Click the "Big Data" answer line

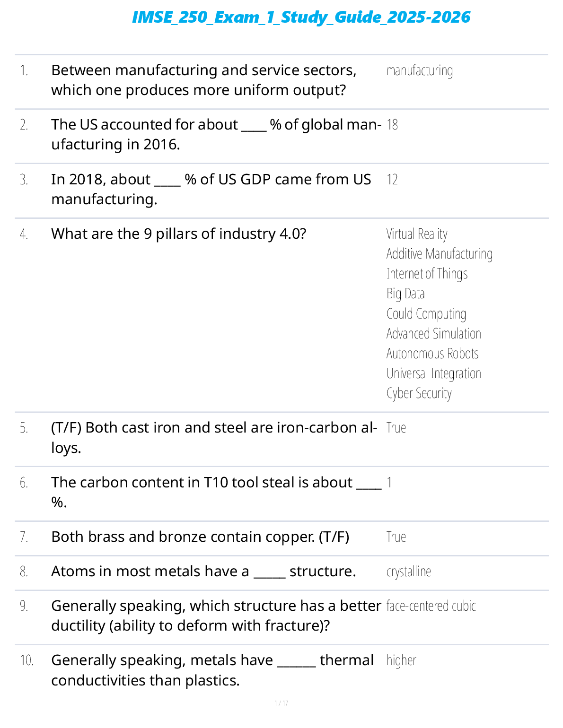[x=405, y=294]
